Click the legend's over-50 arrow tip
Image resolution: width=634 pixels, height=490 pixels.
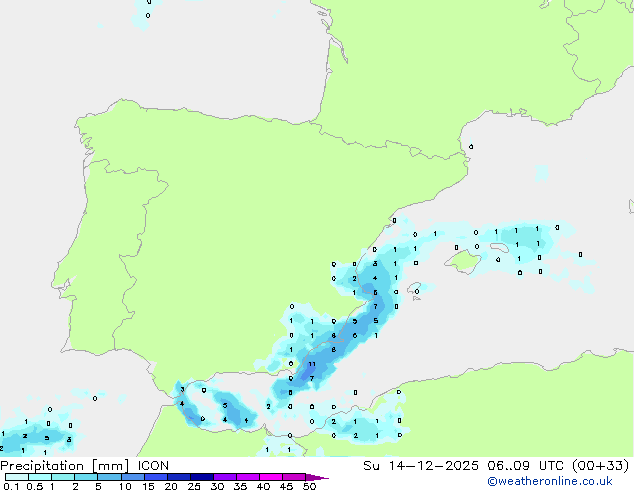tap(317, 477)
